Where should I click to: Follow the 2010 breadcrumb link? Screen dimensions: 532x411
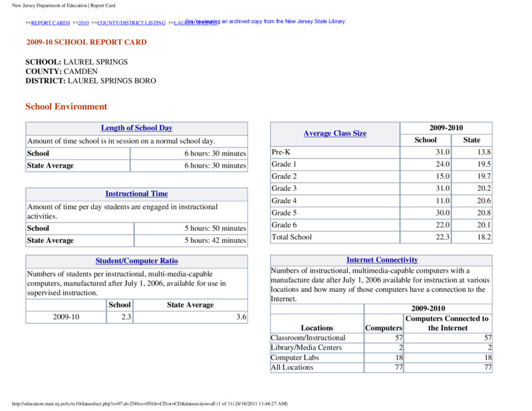[x=84, y=23]
